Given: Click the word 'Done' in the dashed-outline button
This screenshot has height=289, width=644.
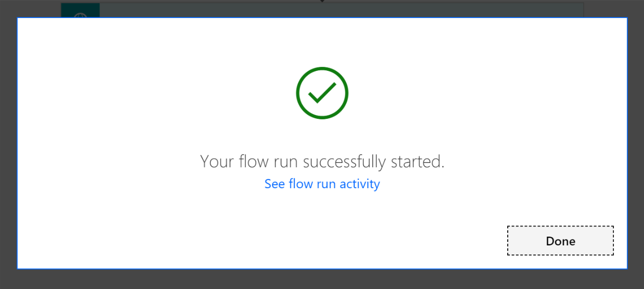Looking at the screenshot, I should click(x=561, y=241).
